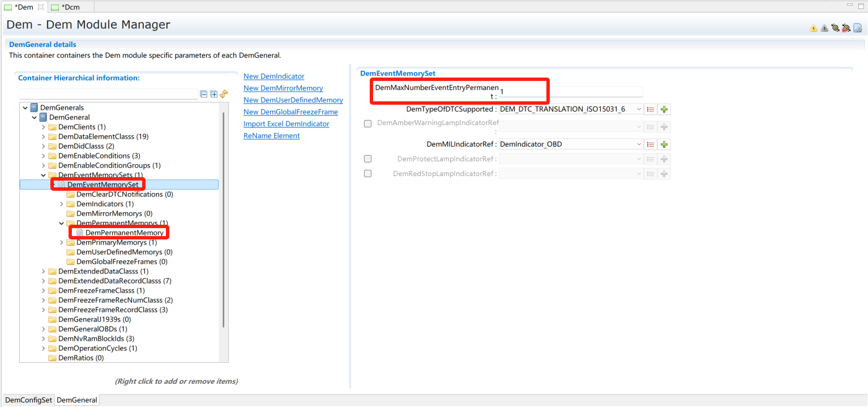This screenshot has height=407, width=868.
Task: Click green plus next to DemTypeOfDTCSupported
Action: coord(664,109)
